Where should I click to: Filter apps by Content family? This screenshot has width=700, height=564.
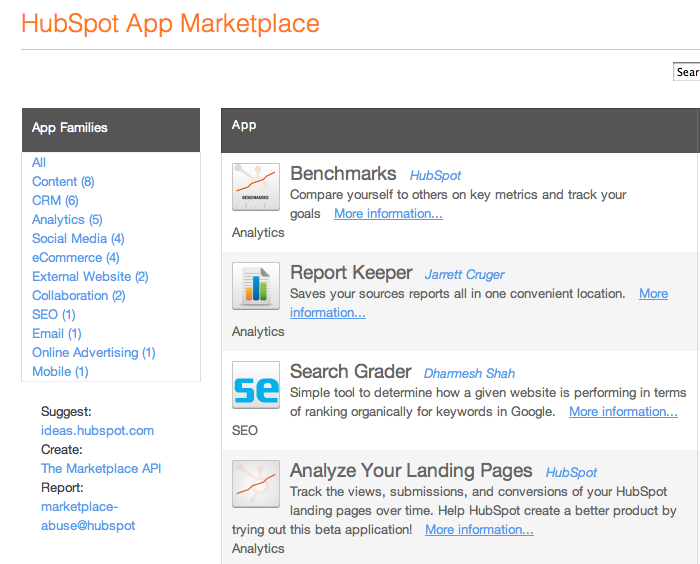[62, 181]
